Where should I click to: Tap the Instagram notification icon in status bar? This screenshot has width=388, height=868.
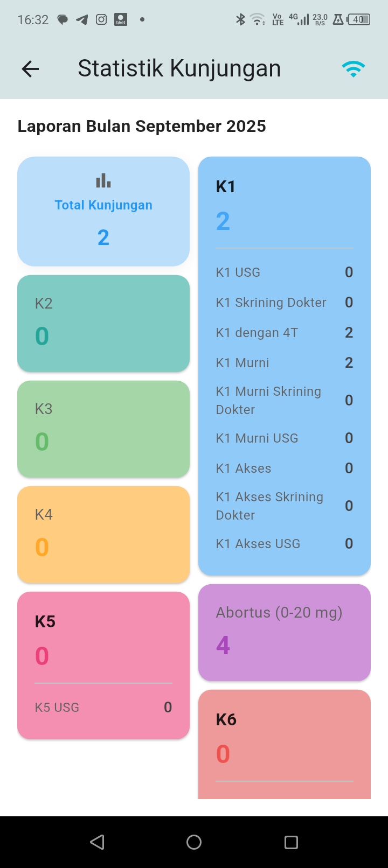click(x=101, y=20)
